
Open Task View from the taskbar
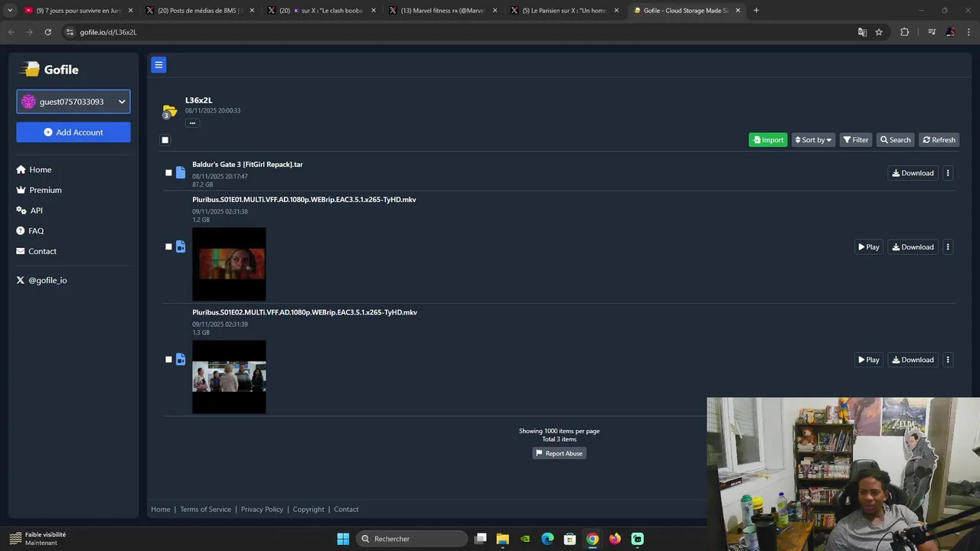pos(480,539)
